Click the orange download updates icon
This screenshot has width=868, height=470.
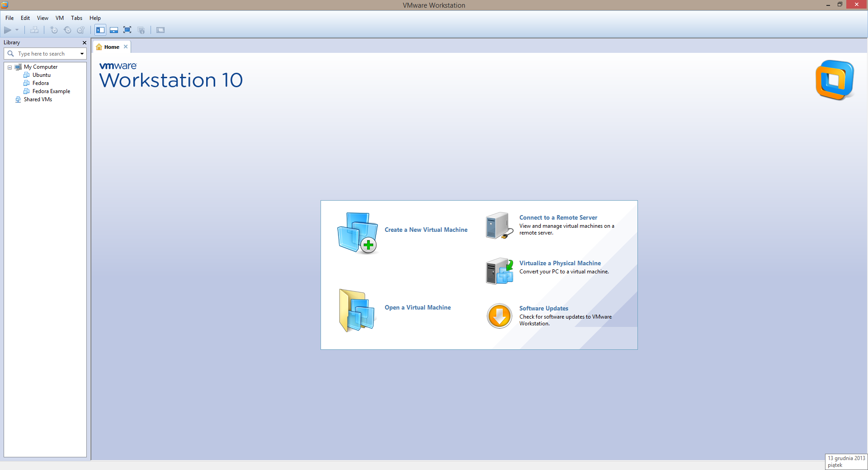click(x=500, y=316)
